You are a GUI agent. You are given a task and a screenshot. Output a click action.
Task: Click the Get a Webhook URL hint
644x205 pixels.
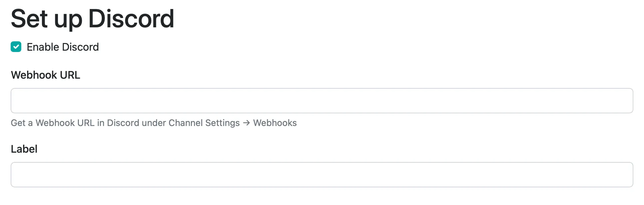pyautogui.click(x=53, y=123)
